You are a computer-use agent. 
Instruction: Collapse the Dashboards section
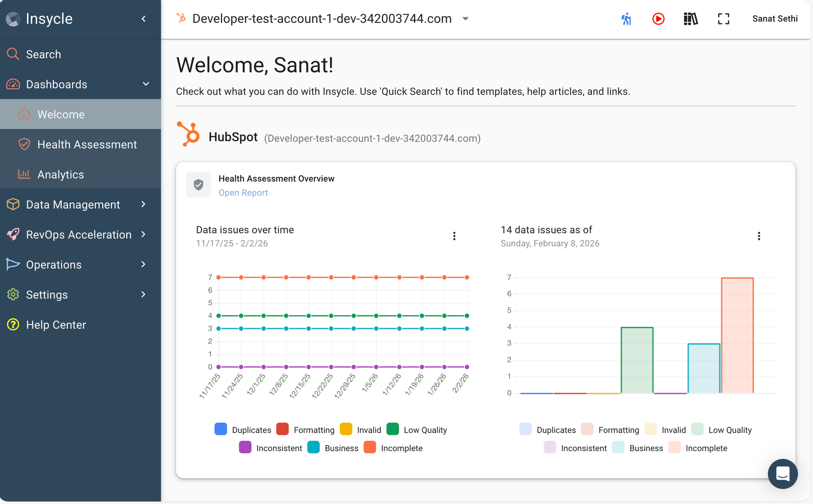click(x=146, y=84)
